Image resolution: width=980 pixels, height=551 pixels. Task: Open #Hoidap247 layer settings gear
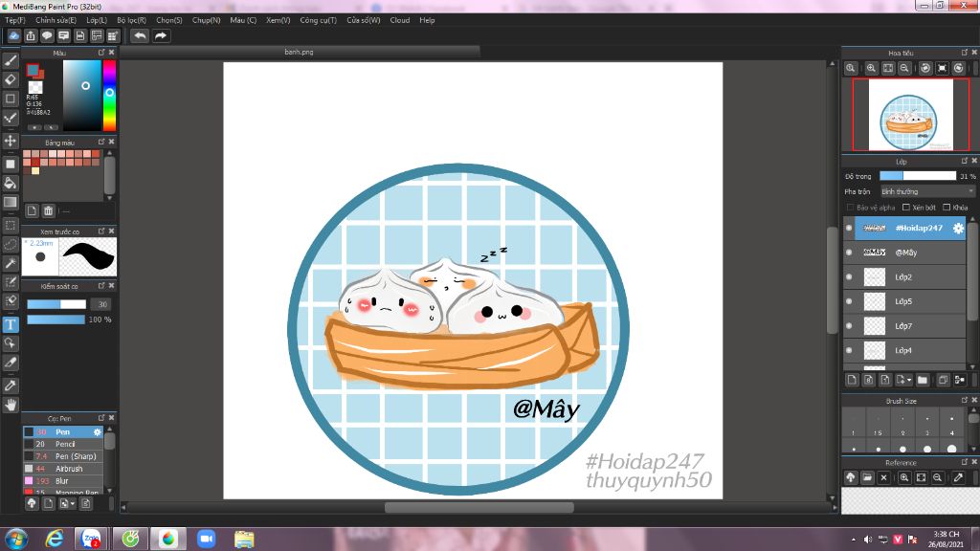coord(958,228)
